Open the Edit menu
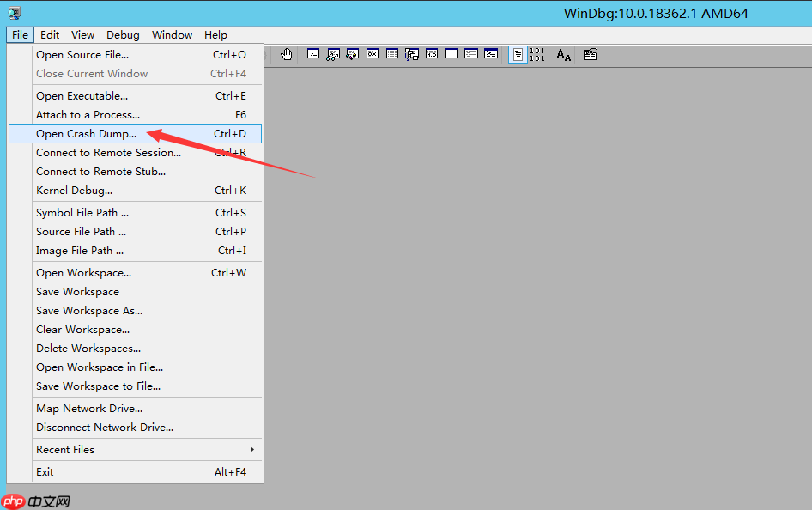This screenshot has width=812, height=510. pos(50,34)
